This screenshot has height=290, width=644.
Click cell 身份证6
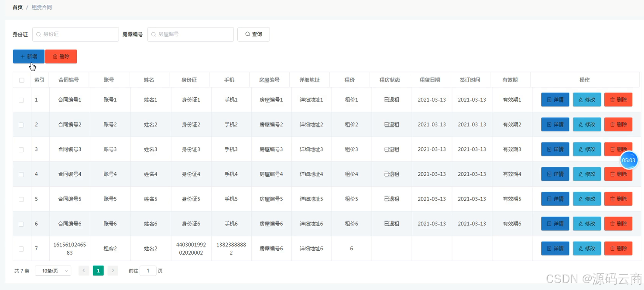click(191, 224)
